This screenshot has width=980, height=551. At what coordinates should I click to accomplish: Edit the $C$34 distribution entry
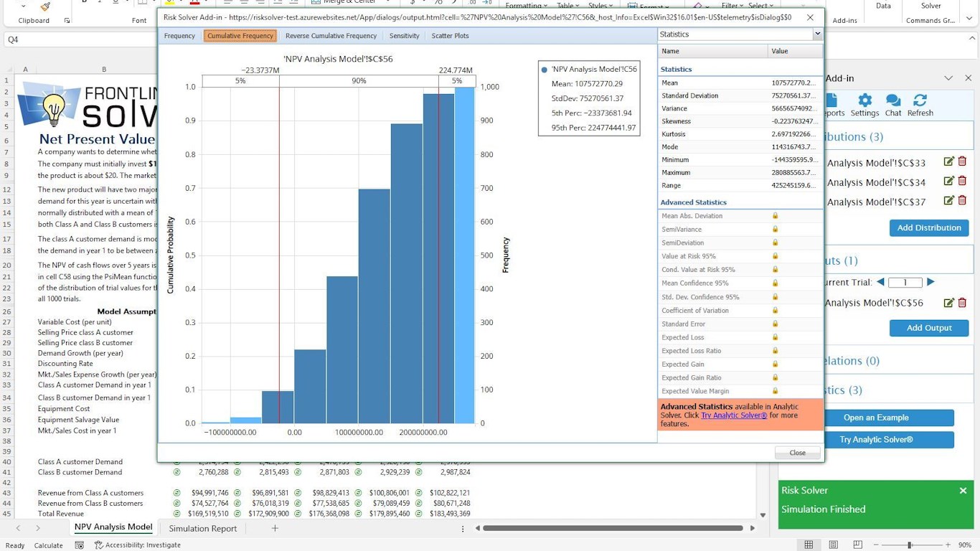[949, 182]
